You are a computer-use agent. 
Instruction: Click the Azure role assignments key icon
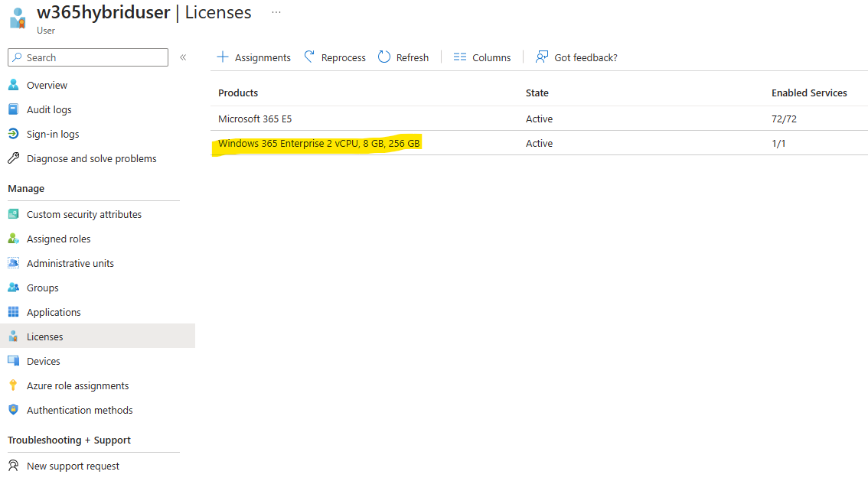pyautogui.click(x=13, y=385)
